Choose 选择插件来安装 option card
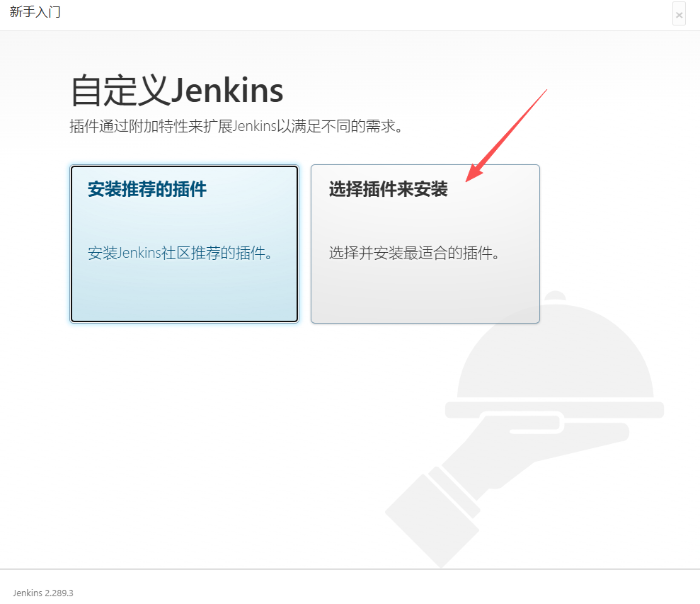Screen dimensions: 700x604 click(425, 244)
